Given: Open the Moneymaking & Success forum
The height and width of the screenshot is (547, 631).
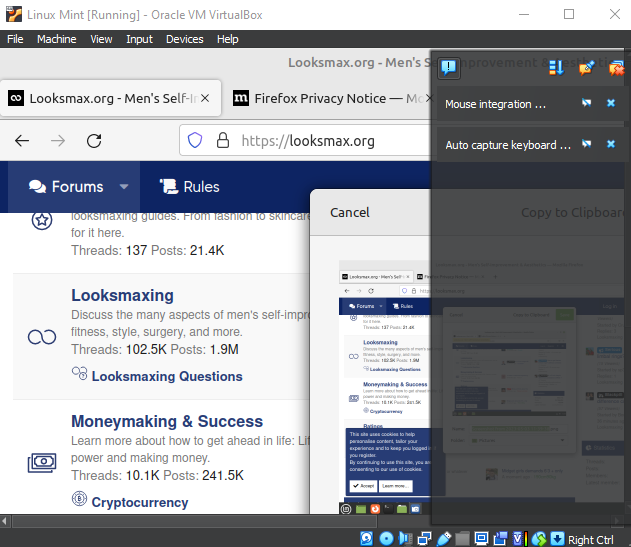Looking at the screenshot, I should point(167,421).
